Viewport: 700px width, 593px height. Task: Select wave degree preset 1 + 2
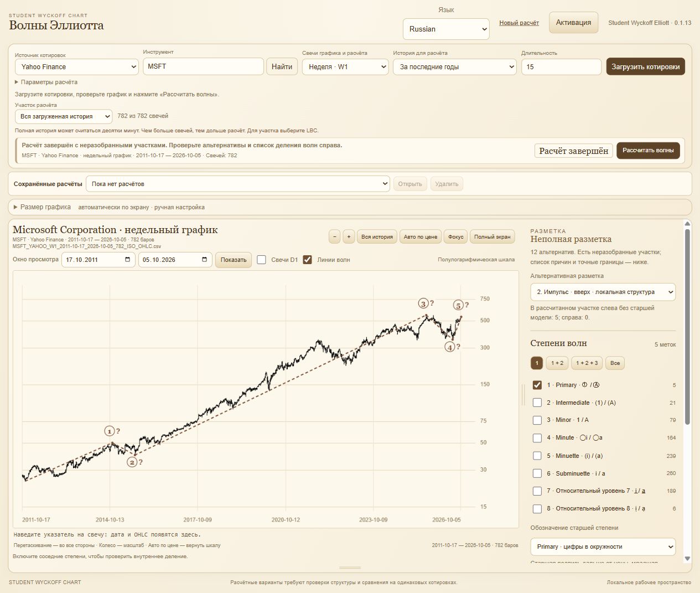(x=557, y=363)
